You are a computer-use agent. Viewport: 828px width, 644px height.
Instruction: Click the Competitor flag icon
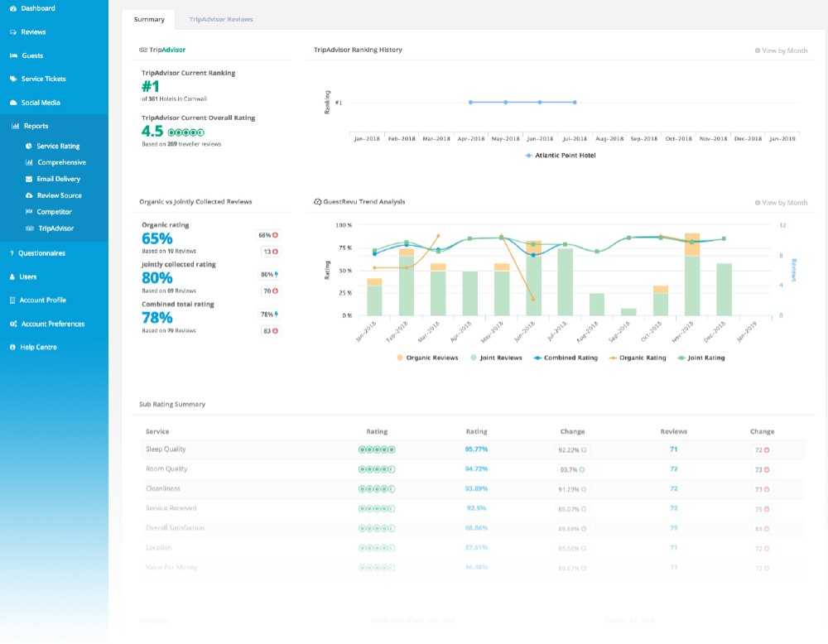(30, 212)
